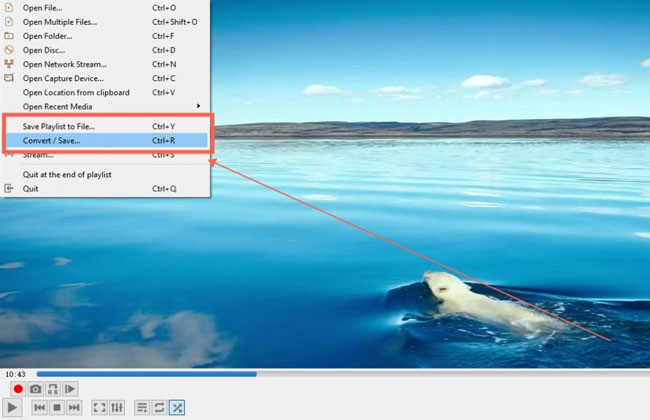Click the Open Folder icon
This screenshot has height=420, width=650.
point(9,36)
